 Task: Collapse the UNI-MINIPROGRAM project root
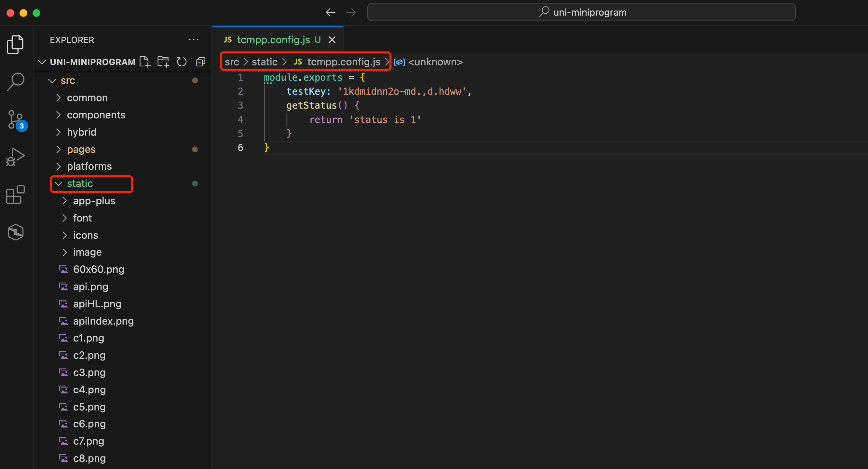pyautogui.click(x=92, y=62)
